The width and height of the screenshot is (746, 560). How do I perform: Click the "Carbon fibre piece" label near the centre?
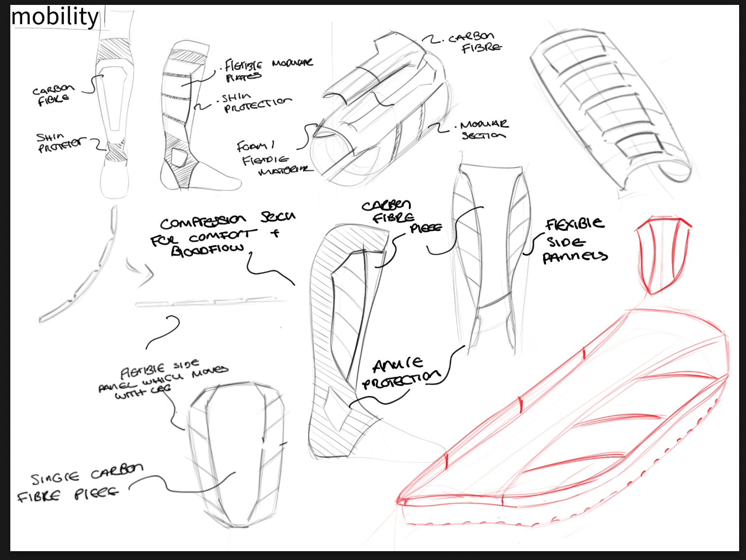pos(402,216)
